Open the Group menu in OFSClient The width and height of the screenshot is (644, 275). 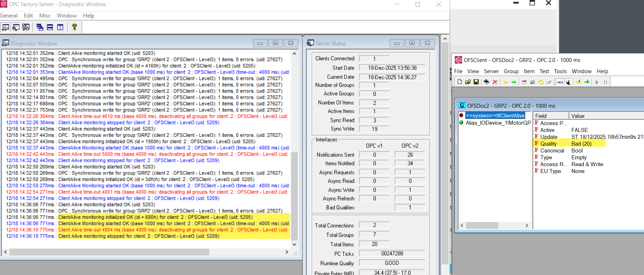[x=511, y=71]
